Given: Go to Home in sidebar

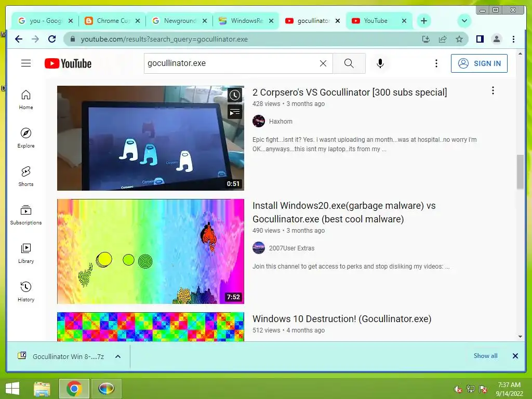Looking at the screenshot, I should click(26, 100).
